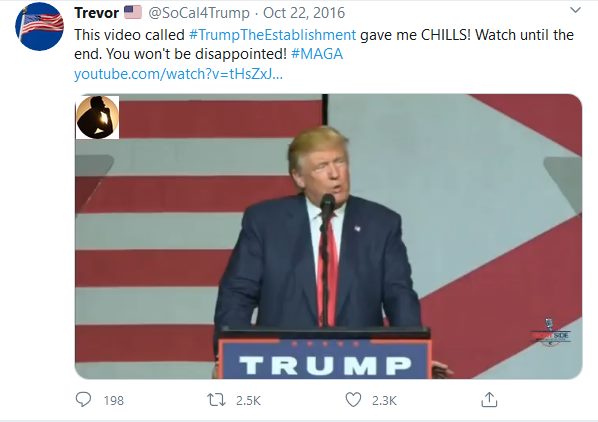Open Trevor's flag profile avatar
Viewport: 598px width, 422px height.
[39, 26]
